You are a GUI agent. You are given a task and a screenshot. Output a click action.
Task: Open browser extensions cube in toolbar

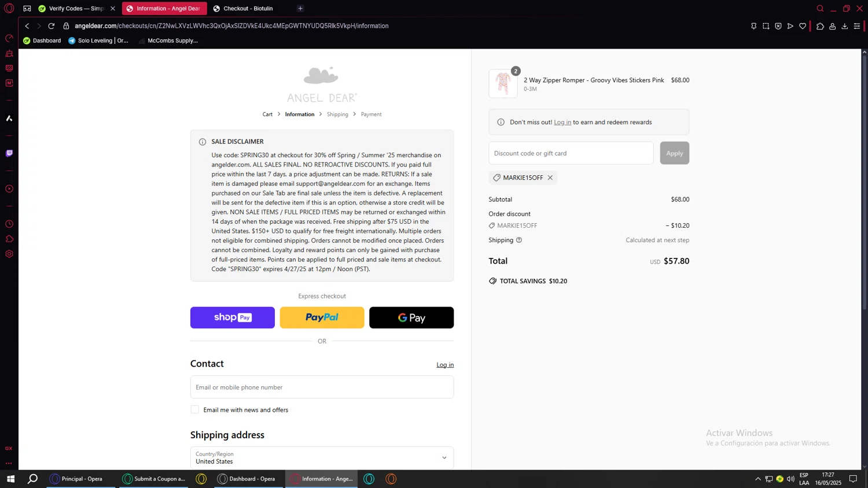[x=820, y=26]
